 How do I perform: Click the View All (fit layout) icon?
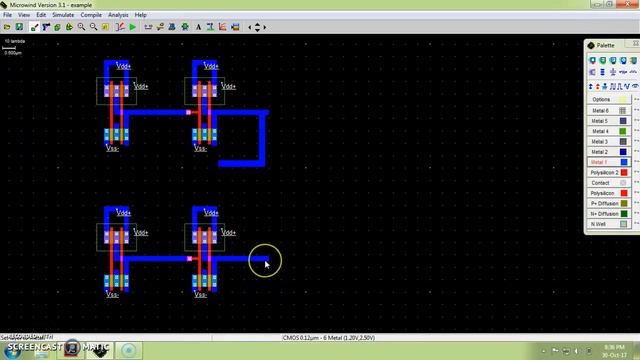tap(105, 27)
